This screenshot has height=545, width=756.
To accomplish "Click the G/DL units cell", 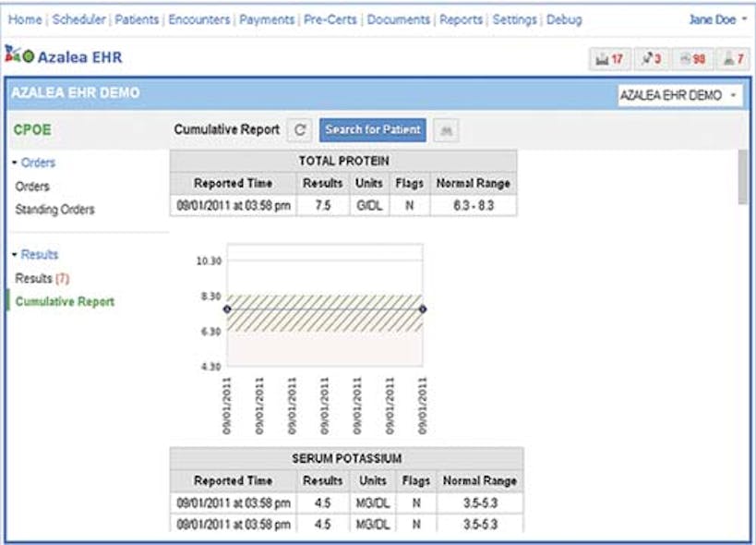I will (369, 205).
